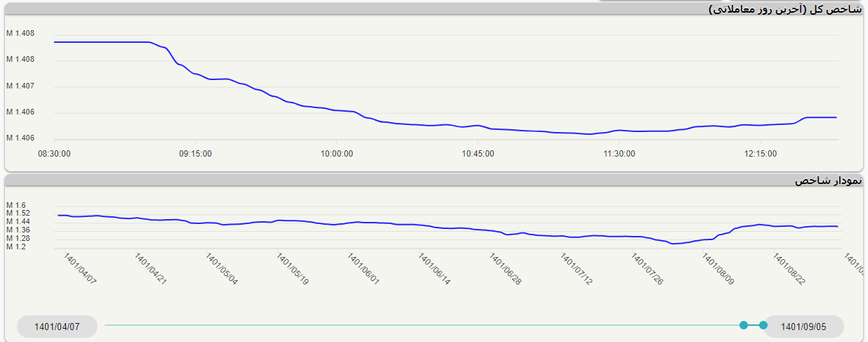Screen dimensions: 868x342
Task: Click the 11:30:00 time axis label
Action: click(619, 154)
